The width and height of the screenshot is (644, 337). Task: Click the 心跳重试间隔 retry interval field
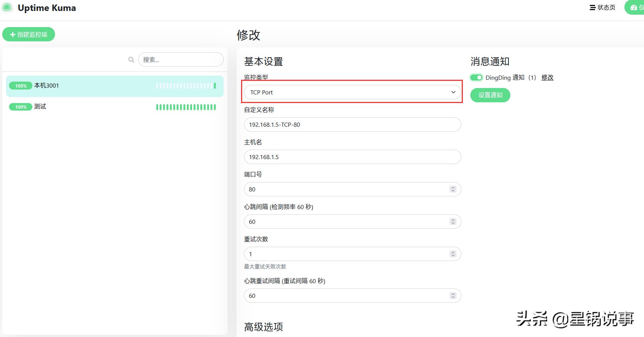tap(353, 296)
